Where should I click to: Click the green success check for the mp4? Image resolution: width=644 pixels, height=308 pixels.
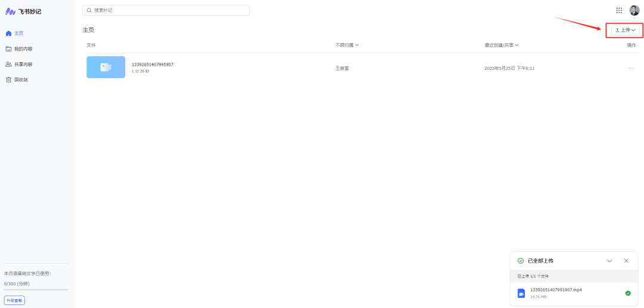pos(628,293)
